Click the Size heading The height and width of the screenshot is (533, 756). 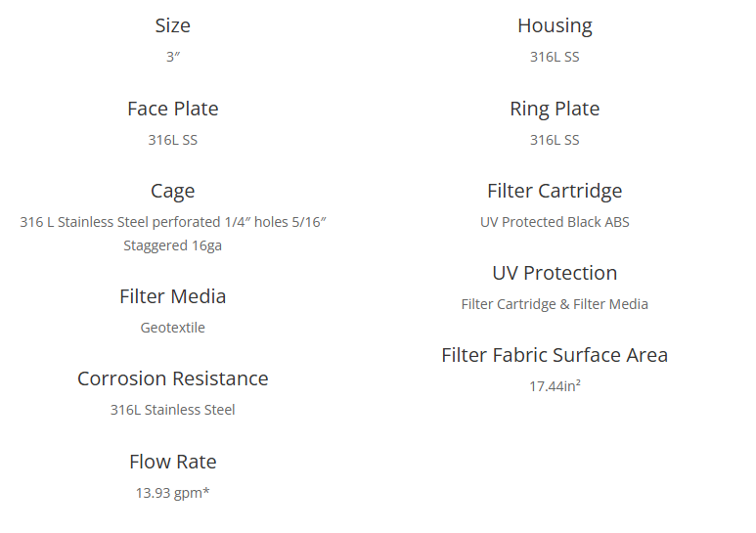[x=172, y=26]
